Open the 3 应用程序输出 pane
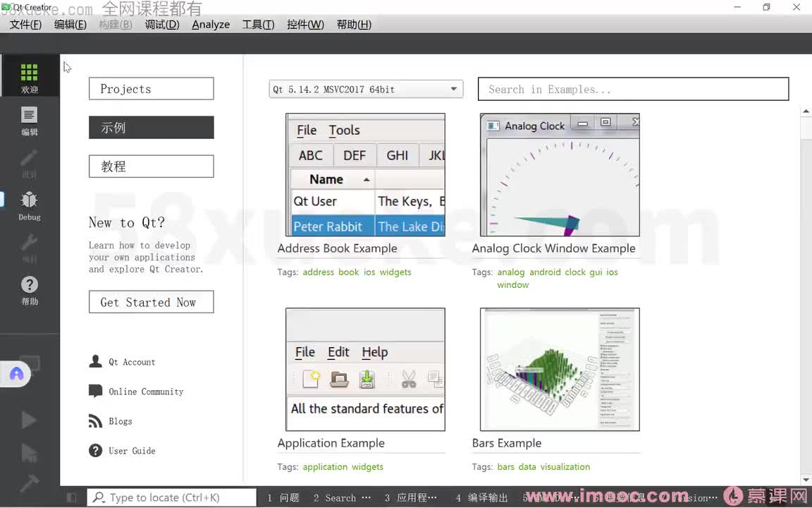 411,497
